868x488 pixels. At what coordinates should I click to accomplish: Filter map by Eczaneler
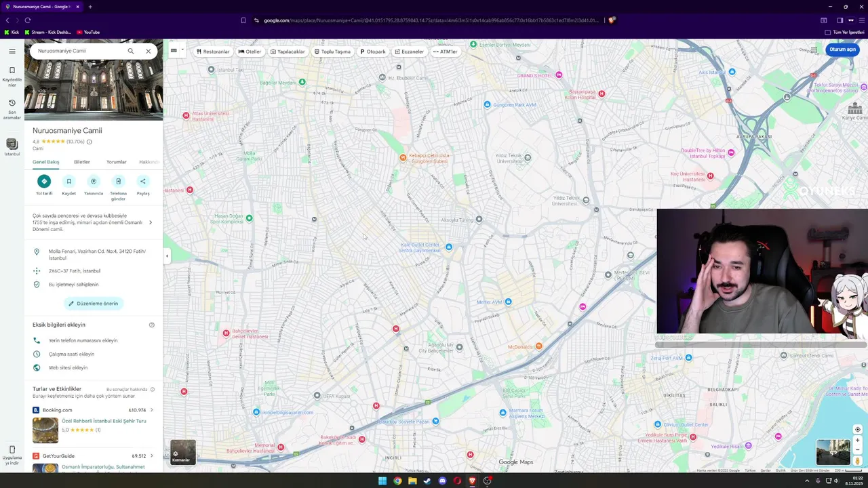(410, 52)
